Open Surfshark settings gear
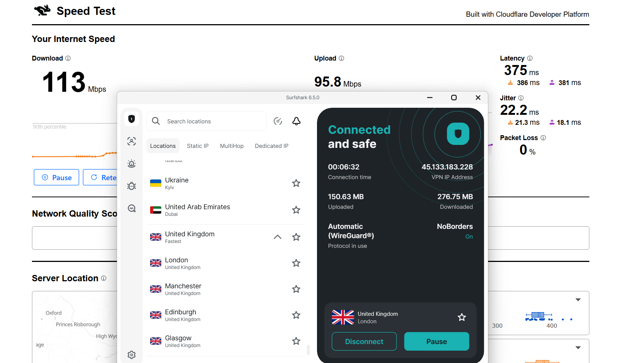Viewport: 644px width, 363px height. tap(132, 355)
